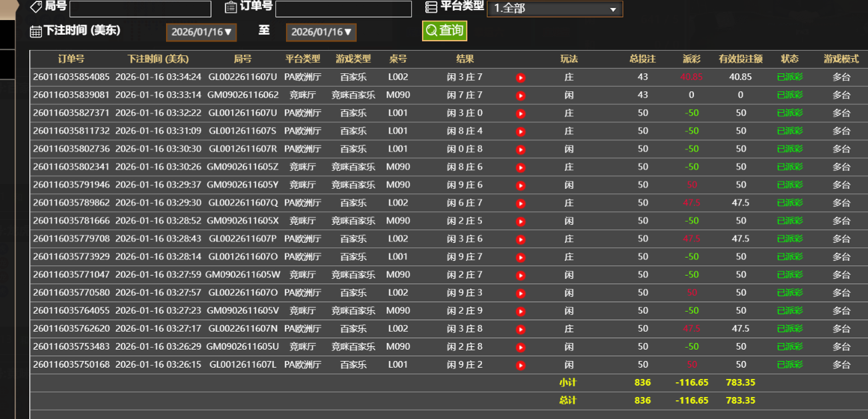The image size is (868, 419).
Task: Open the 平台类型 dropdown showing 1.全部
Action: click(555, 9)
